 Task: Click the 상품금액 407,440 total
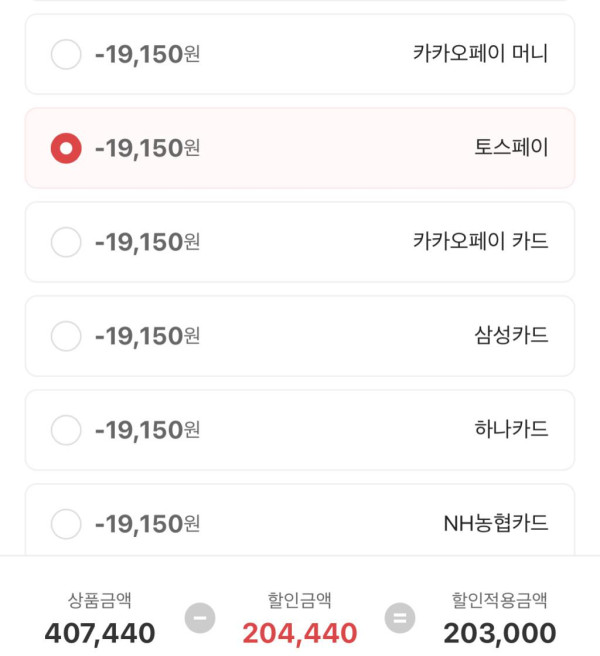100,632
